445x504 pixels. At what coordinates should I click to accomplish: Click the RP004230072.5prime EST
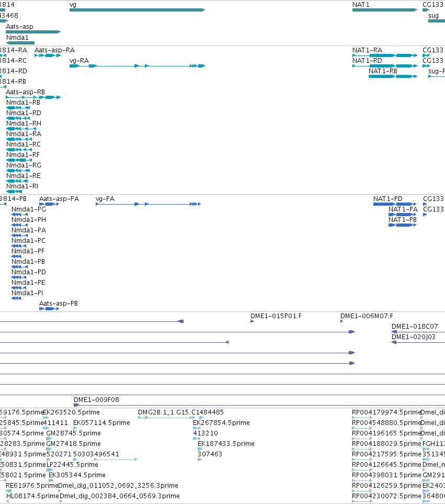pos(362,501)
